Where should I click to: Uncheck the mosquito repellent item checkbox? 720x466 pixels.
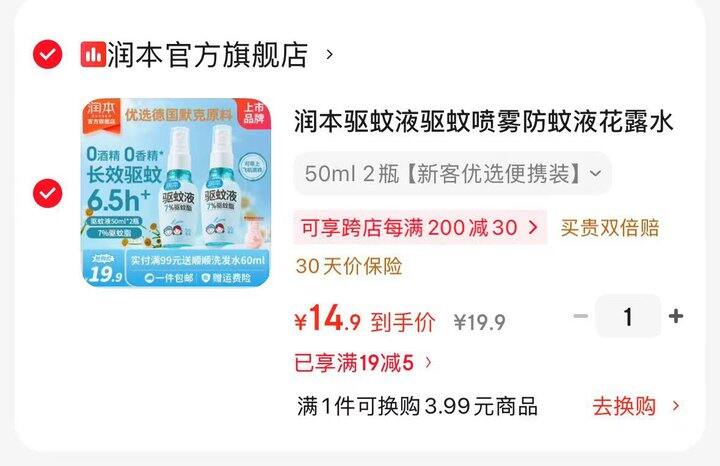tap(47, 193)
